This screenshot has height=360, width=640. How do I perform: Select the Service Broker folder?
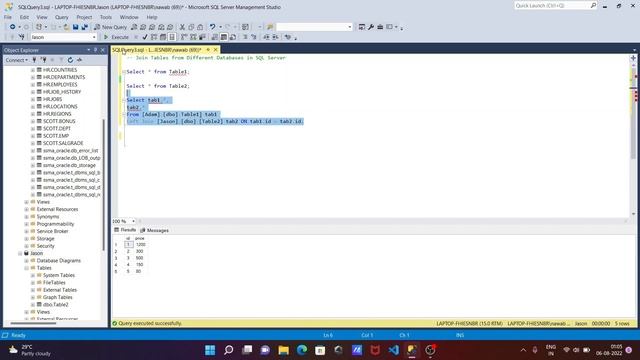point(52,231)
